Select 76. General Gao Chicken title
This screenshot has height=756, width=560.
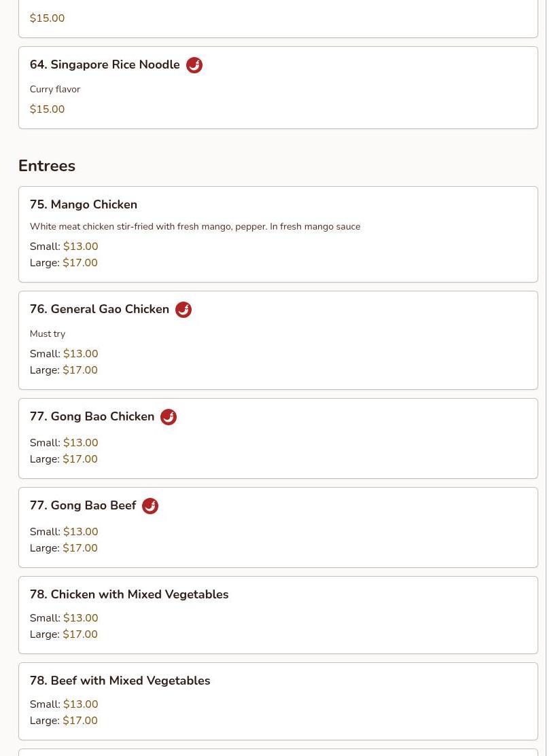click(99, 309)
